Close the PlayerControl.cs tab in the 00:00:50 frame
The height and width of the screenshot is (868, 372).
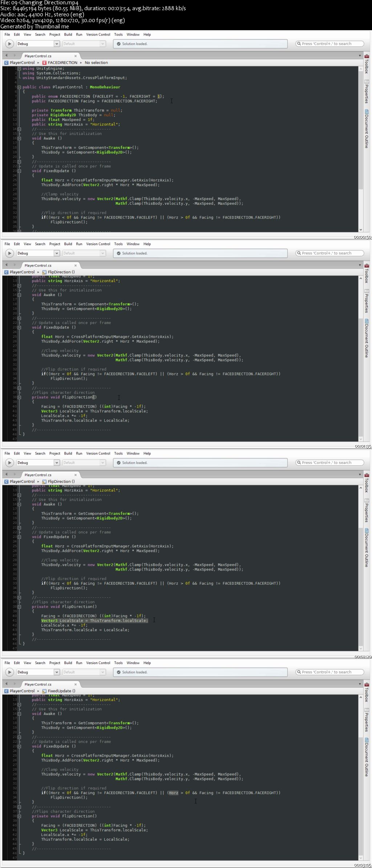(76, 56)
